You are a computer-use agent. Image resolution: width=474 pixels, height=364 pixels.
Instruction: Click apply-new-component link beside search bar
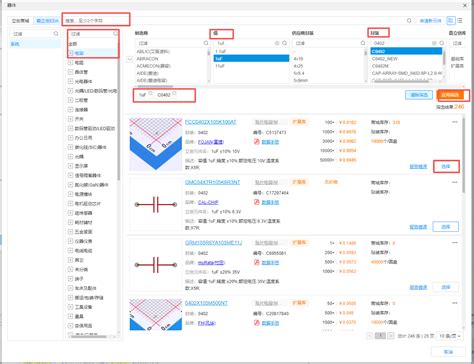point(430,21)
